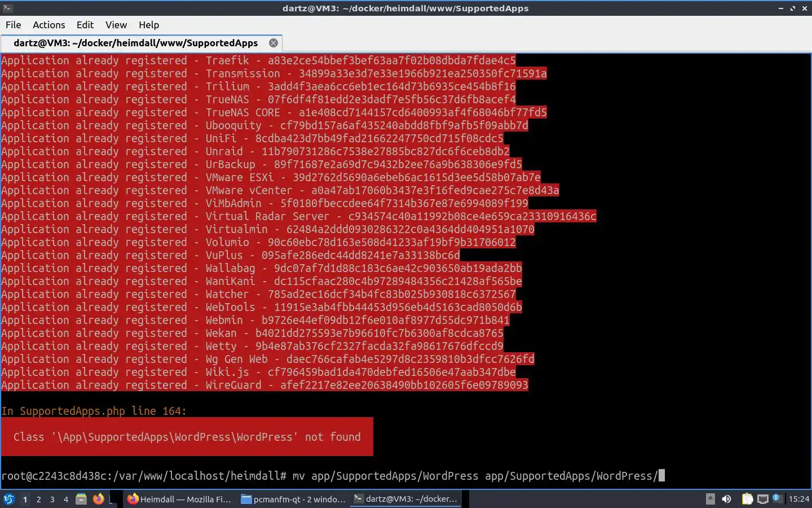Click 'In SupportedApps.php line 164:' text

(94, 411)
